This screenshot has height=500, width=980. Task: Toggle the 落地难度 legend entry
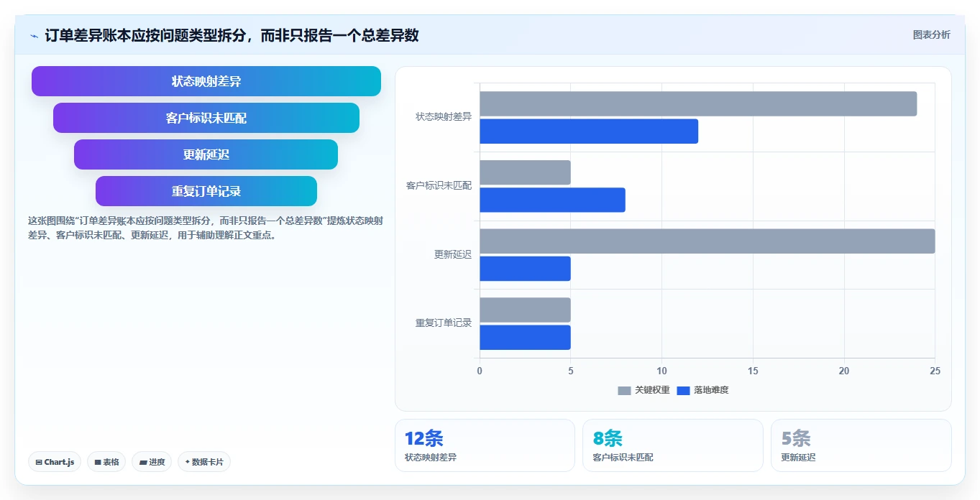point(702,390)
